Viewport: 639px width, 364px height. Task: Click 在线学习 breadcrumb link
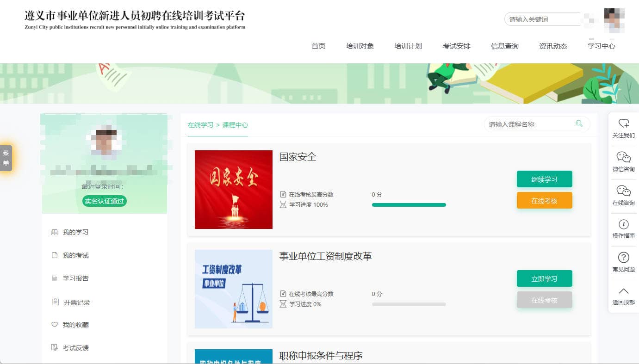[200, 125]
